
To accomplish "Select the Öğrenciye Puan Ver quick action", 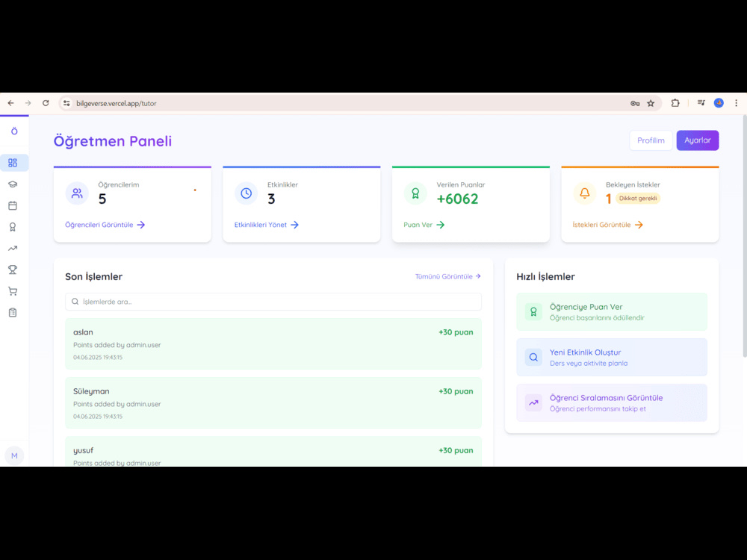I will tap(612, 312).
